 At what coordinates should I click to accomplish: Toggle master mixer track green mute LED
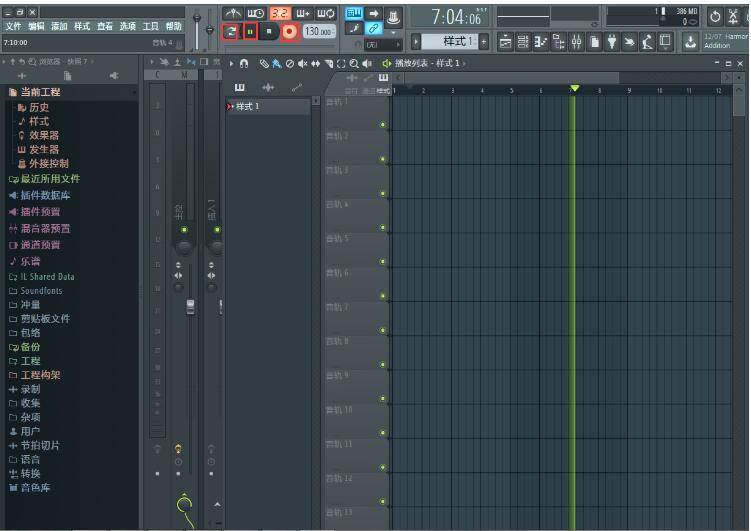click(x=184, y=230)
